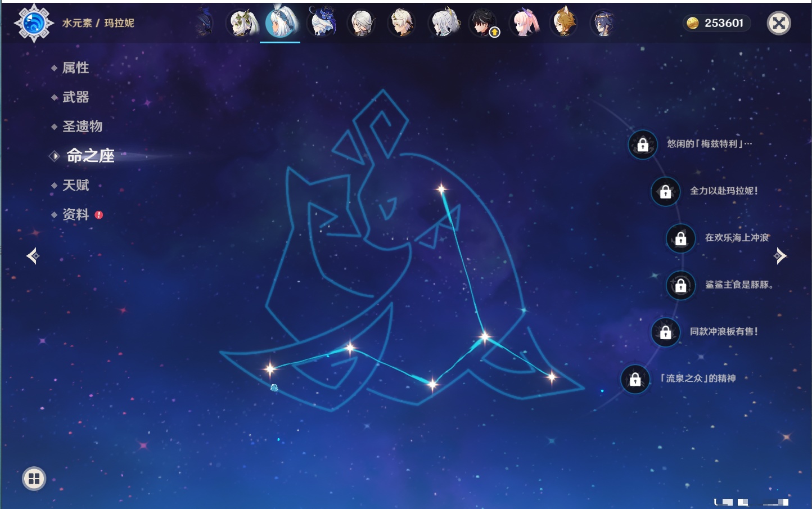Select the 命之座 constellation menu
Viewport: 812px width, 509px height.
tap(90, 156)
